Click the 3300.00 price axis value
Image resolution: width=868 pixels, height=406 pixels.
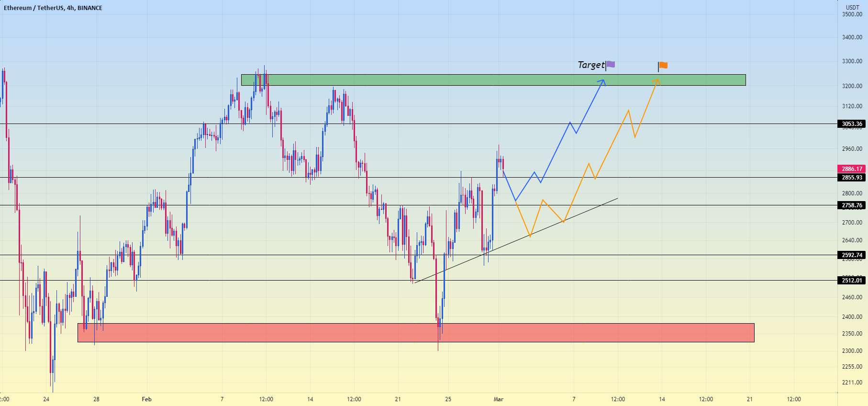[x=852, y=62]
